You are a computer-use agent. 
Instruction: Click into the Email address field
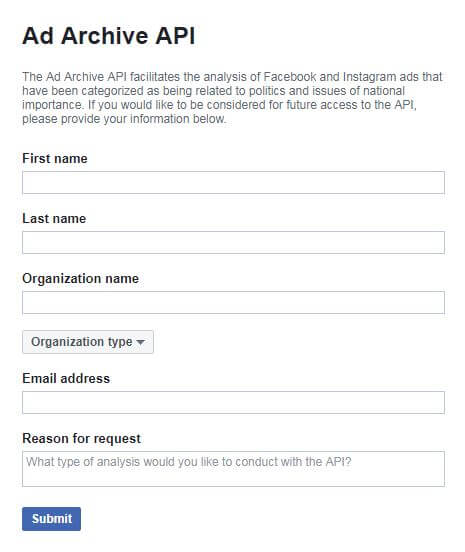[233, 402]
